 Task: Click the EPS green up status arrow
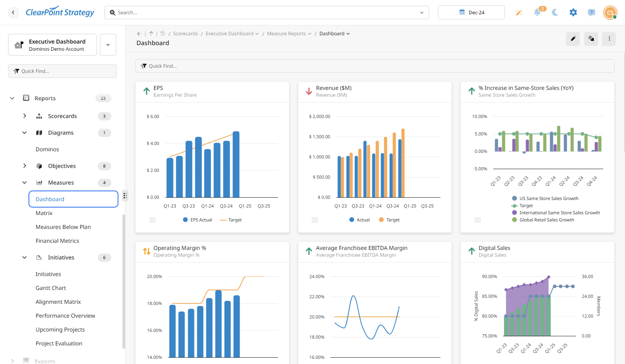tap(147, 91)
